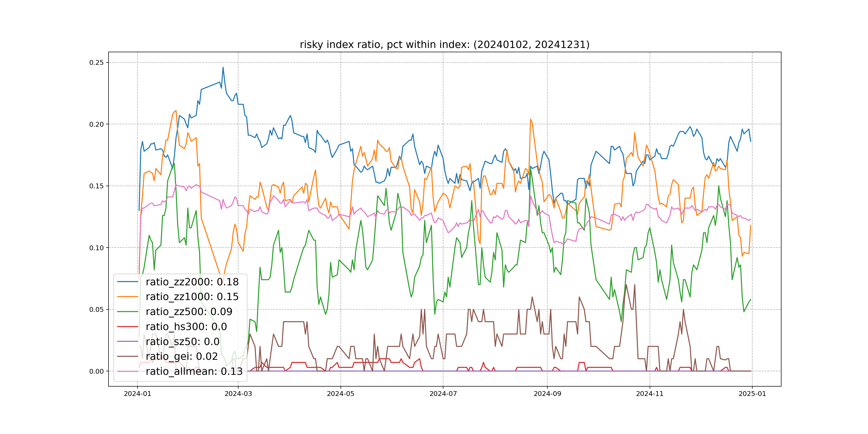Screen dimensions: 868x434
Task: Click the 2024-07 x-axis tick label
Action: click(x=443, y=394)
